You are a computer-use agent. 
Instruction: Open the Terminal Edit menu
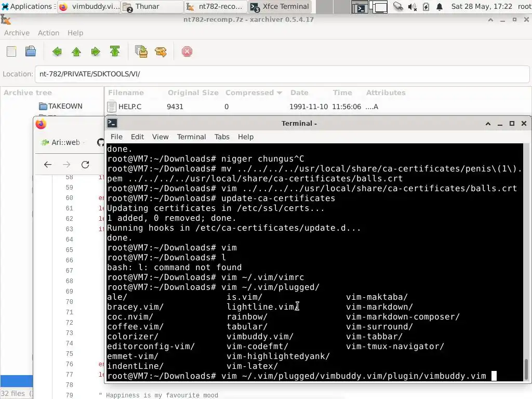[137, 137]
